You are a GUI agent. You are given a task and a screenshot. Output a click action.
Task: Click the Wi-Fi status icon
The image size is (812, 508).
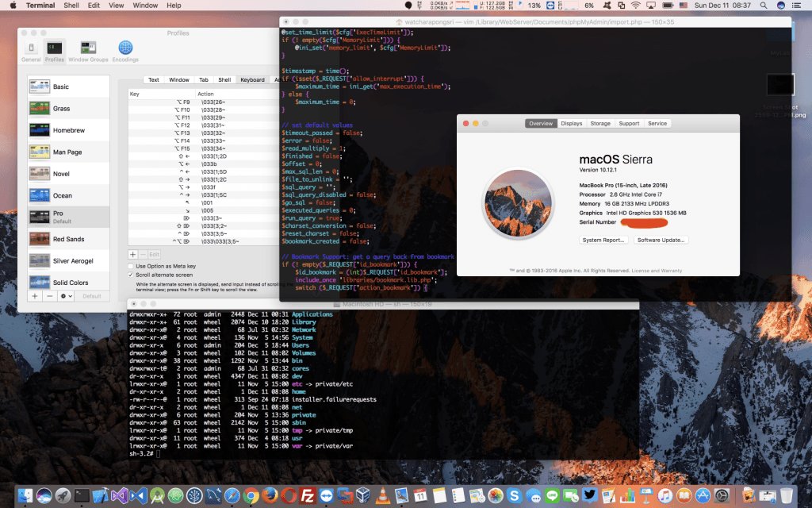click(x=635, y=6)
